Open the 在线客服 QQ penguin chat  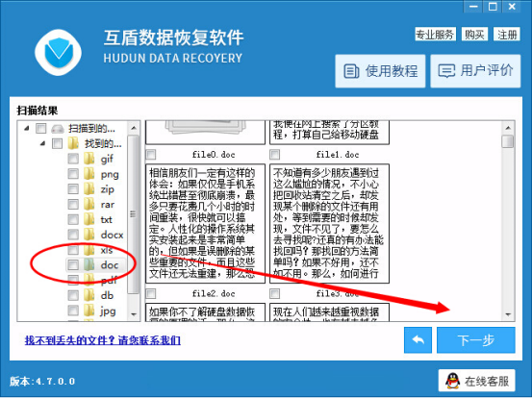(452, 381)
